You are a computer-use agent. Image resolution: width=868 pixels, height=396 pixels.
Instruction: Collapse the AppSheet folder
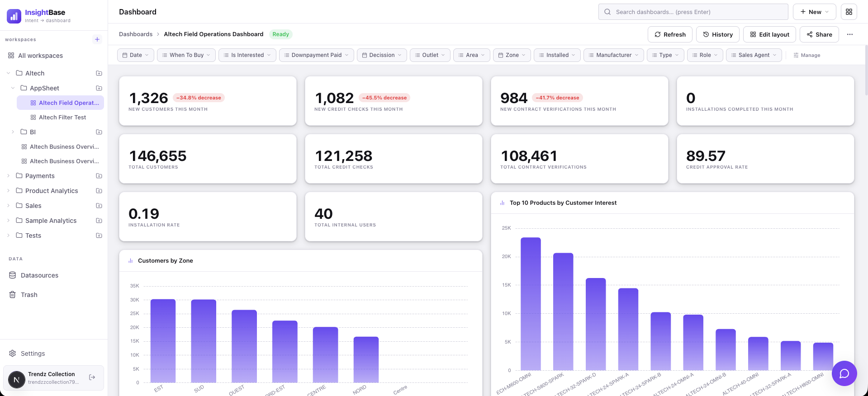coord(13,88)
